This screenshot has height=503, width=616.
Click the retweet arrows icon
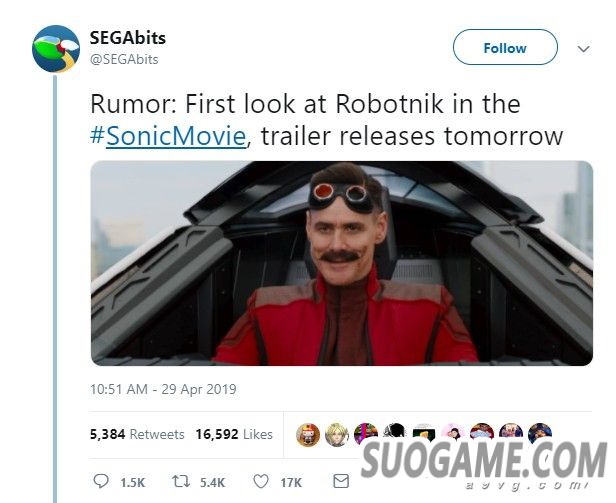pyautogui.click(x=182, y=481)
